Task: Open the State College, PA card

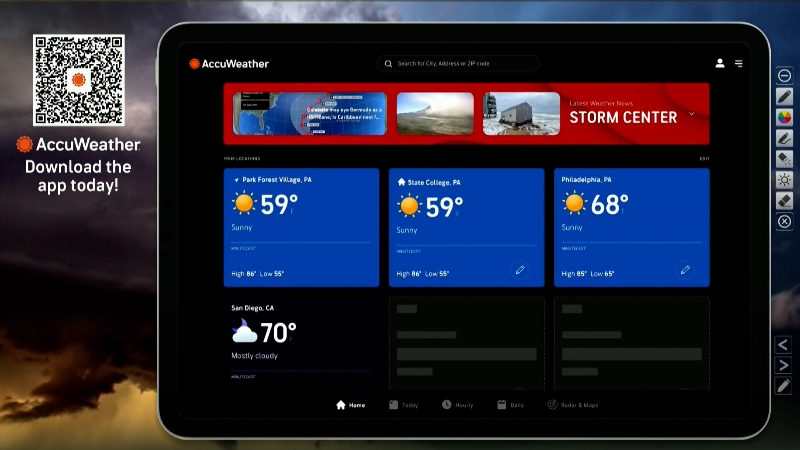Action: (466, 228)
